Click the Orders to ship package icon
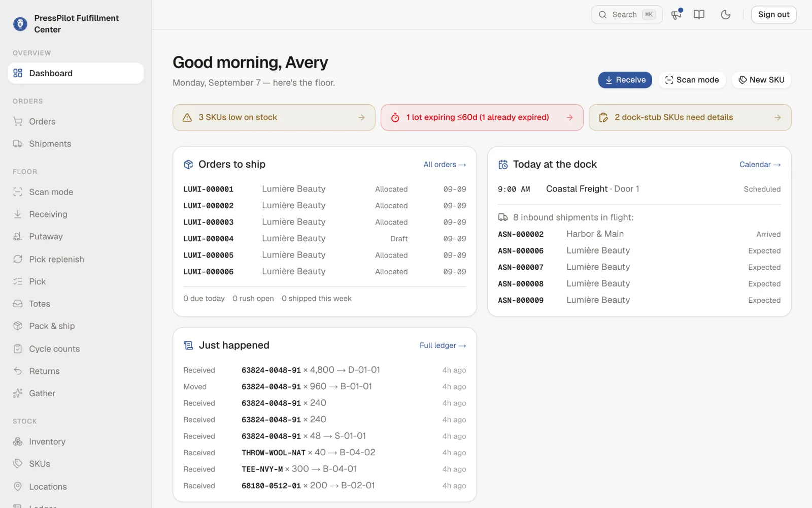 188,165
